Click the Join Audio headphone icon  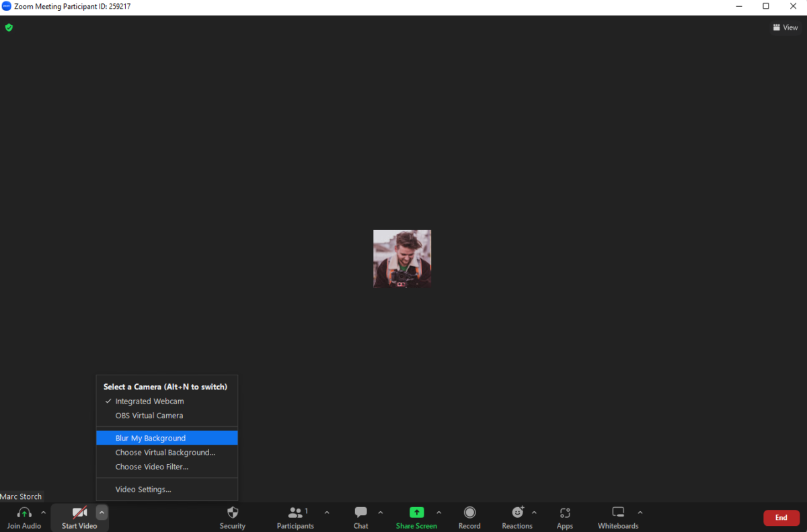pos(24,513)
